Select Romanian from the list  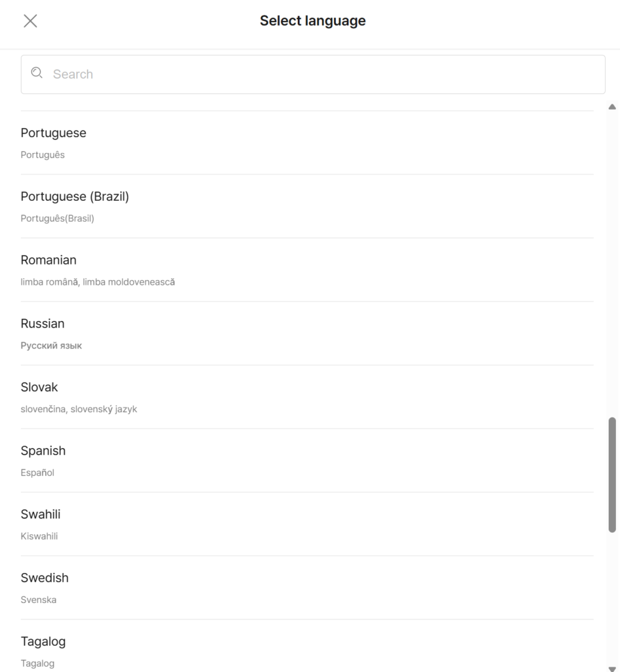click(x=49, y=261)
